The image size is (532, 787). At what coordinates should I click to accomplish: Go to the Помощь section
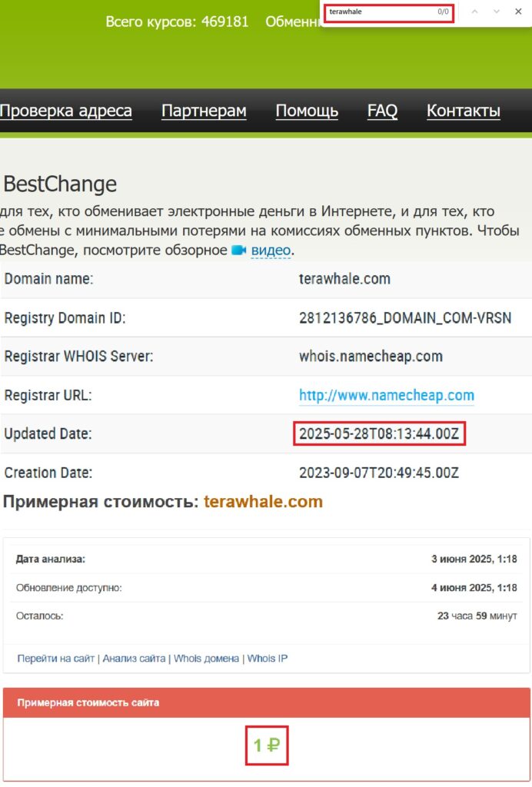coord(307,111)
